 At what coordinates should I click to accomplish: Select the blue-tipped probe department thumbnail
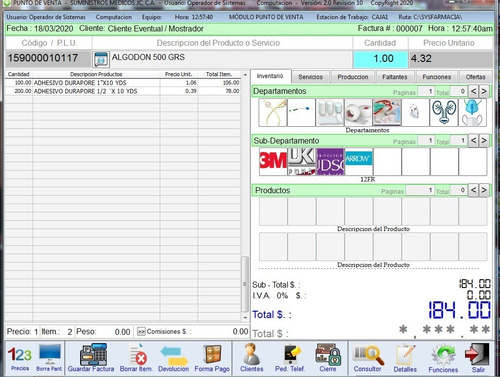tap(301, 112)
